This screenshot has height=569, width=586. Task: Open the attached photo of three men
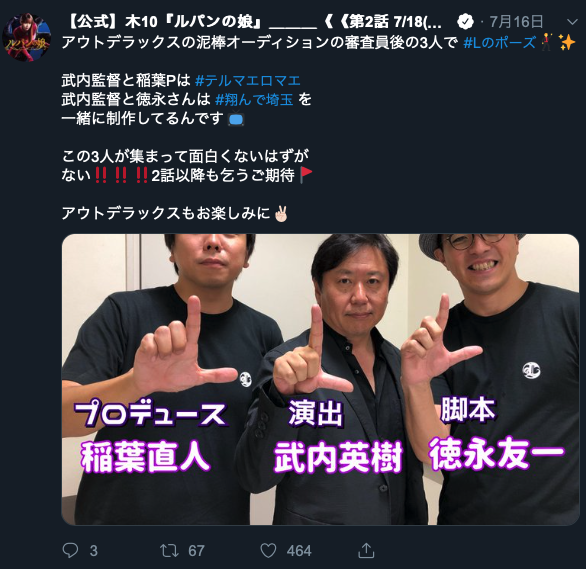point(320,379)
